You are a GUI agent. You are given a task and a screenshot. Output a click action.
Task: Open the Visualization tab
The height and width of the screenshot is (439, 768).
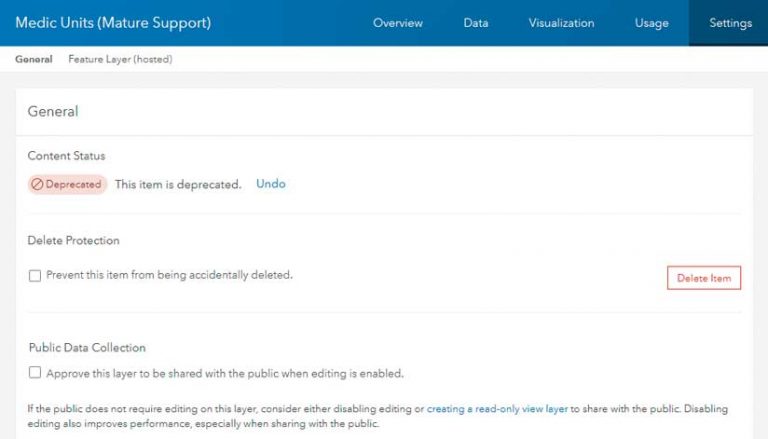coord(561,23)
